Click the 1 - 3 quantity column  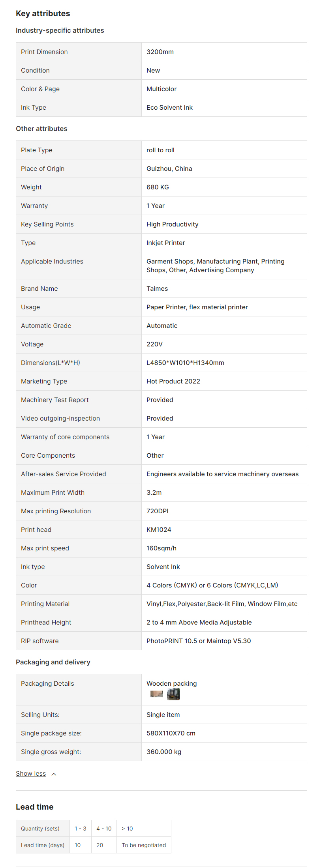click(x=80, y=829)
